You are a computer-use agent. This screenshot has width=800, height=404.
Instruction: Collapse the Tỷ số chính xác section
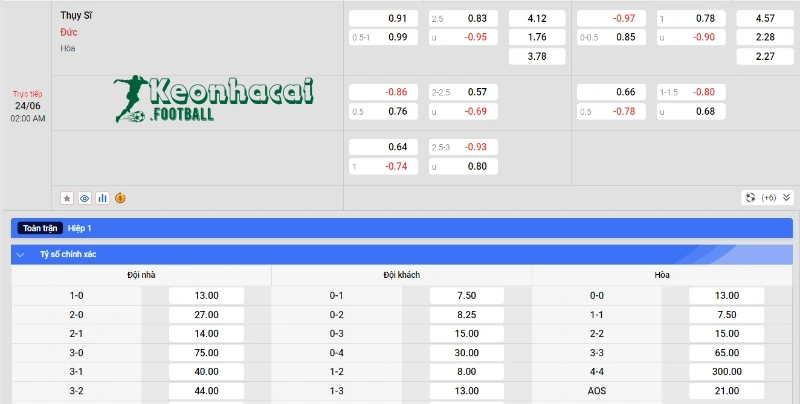point(19,254)
